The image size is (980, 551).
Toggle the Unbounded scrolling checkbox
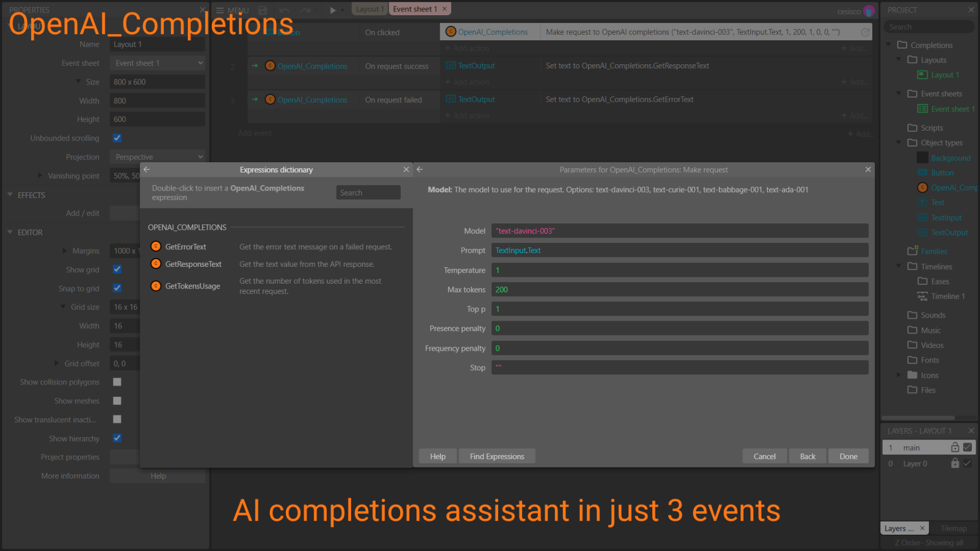pyautogui.click(x=117, y=138)
